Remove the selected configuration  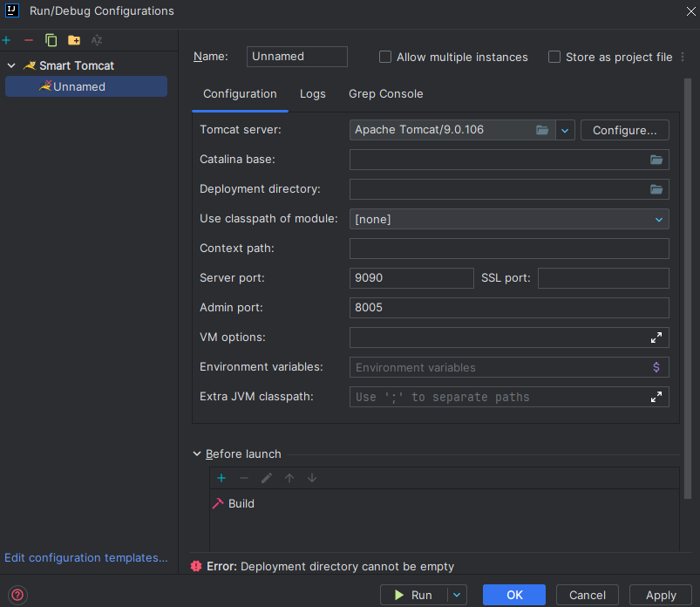(x=29, y=40)
